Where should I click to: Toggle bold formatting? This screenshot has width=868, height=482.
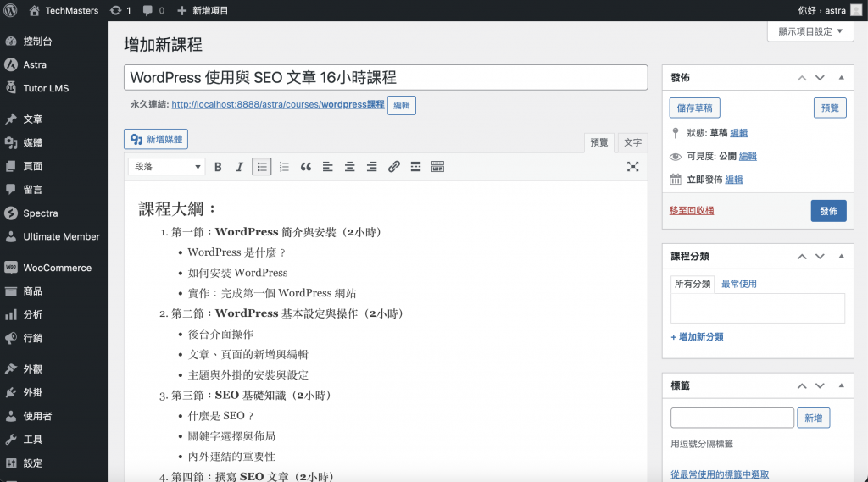[218, 167]
